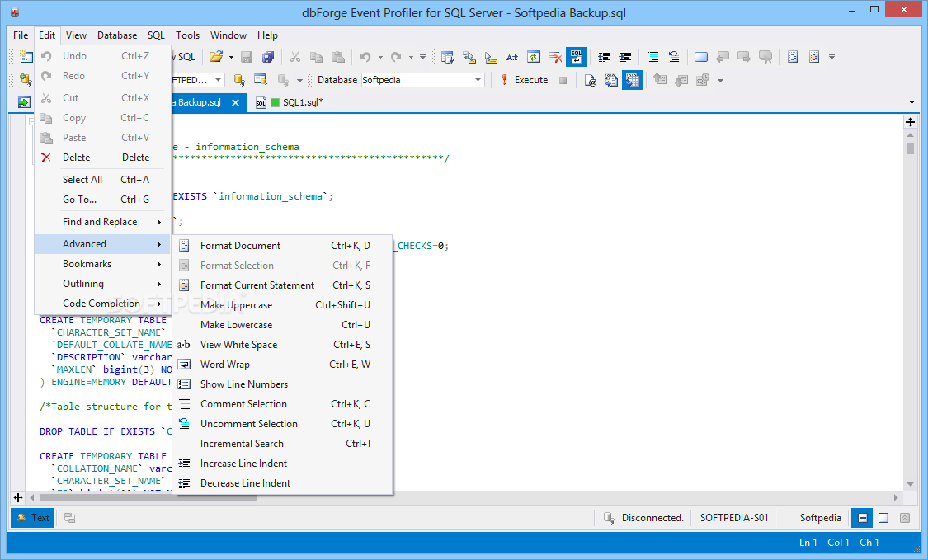
Task: Click the dropdown arrow next to Open folder icon
Action: coord(232,58)
